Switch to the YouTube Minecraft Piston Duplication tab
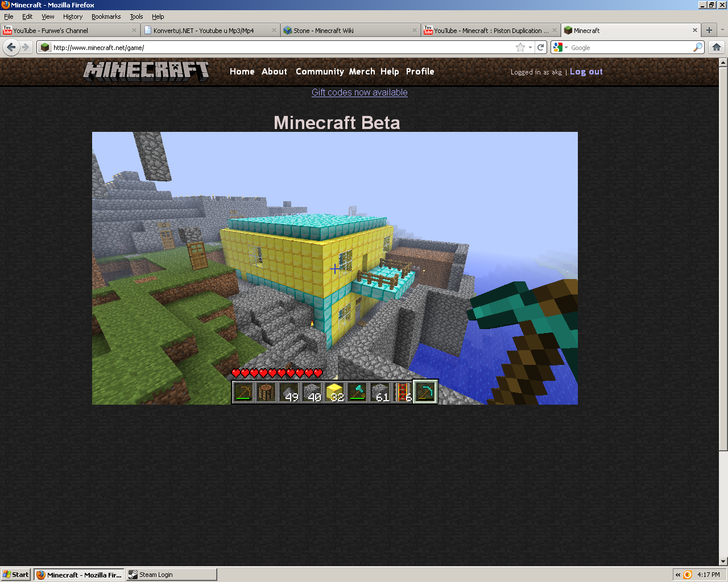 491,30
